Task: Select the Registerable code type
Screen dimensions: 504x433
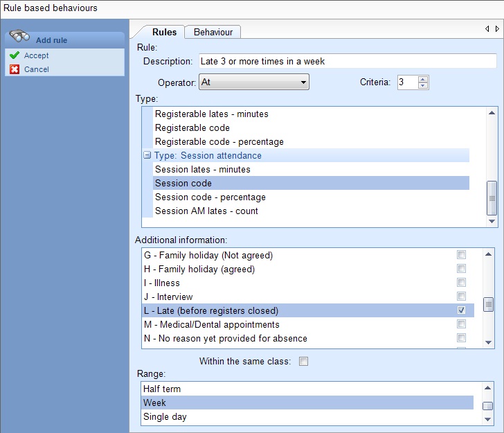Action: pyautogui.click(x=192, y=127)
